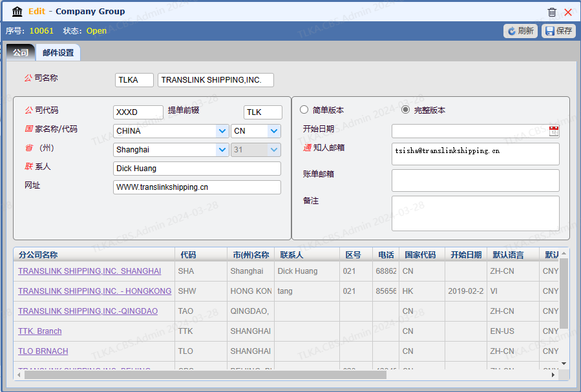Click the QINGDAO, city cell
Screen dimensions: 581x392
point(251,311)
